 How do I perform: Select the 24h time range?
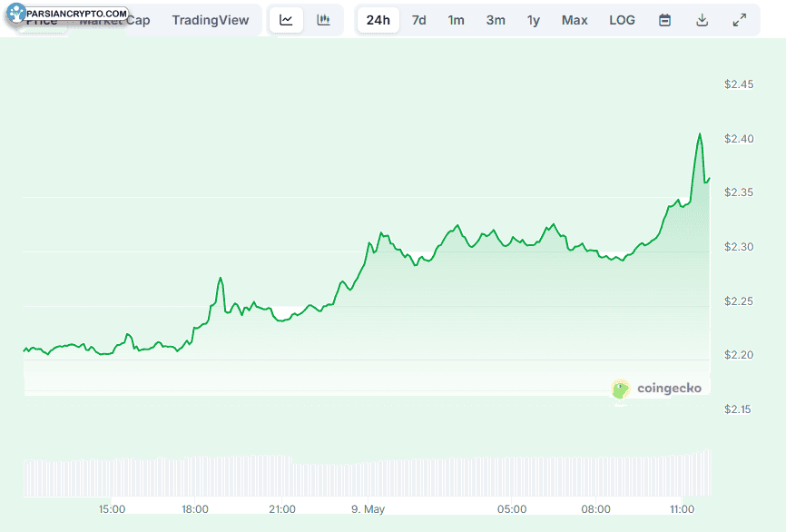378,20
